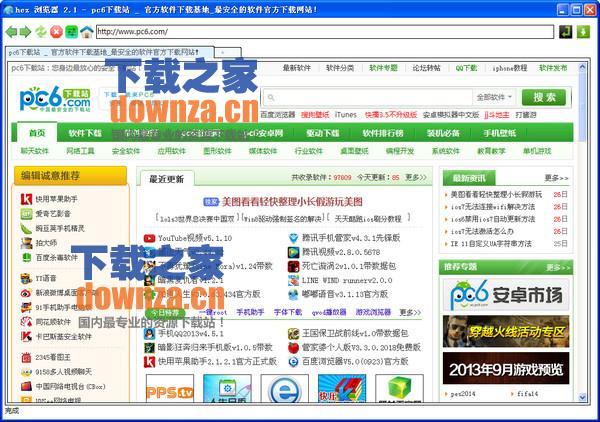Go forward with the green right arrow
The height and width of the screenshot is (422, 600).
point(26,32)
